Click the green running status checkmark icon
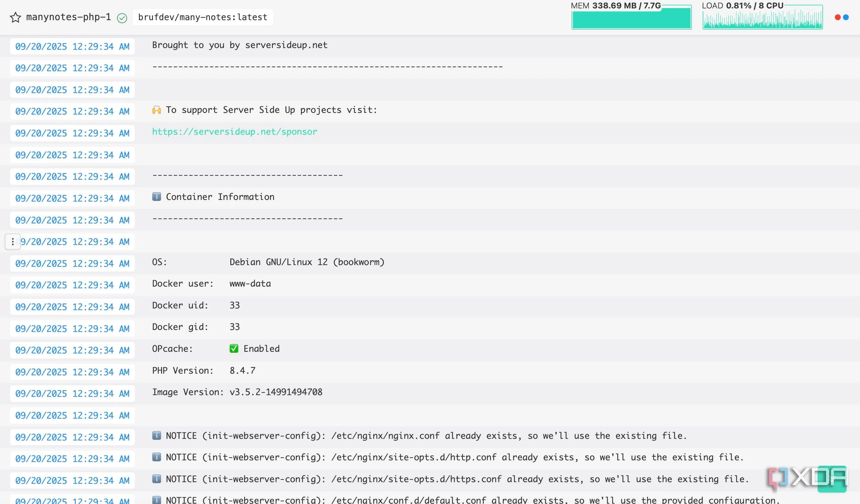Screen dimensions: 860x504 click(x=122, y=18)
